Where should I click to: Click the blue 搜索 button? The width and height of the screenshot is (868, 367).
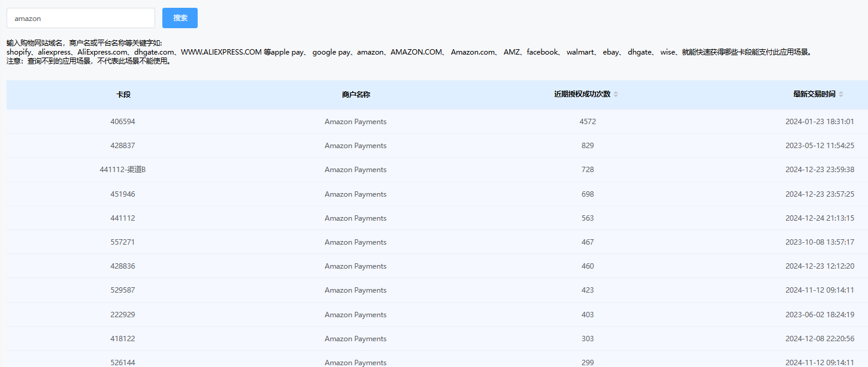(x=180, y=18)
